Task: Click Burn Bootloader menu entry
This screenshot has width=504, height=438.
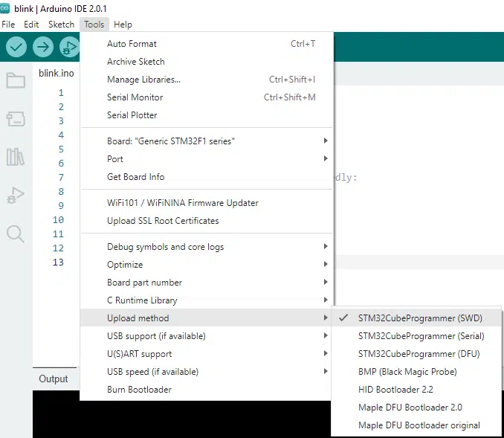Action: [x=207, y=390]
